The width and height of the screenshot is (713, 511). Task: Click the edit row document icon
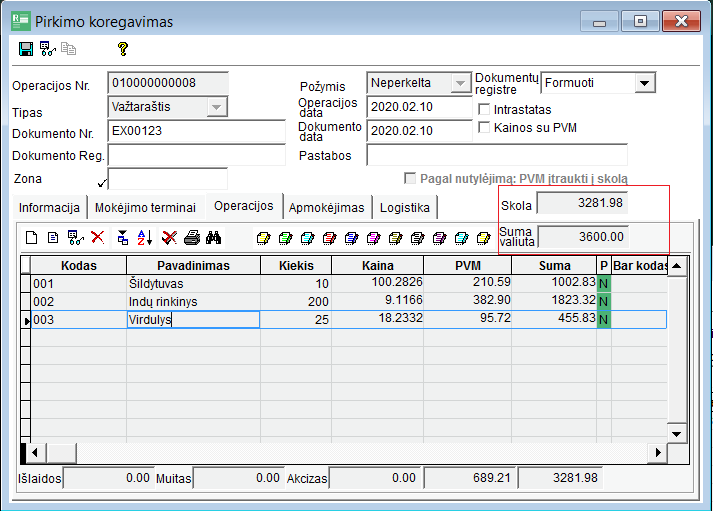53,237
